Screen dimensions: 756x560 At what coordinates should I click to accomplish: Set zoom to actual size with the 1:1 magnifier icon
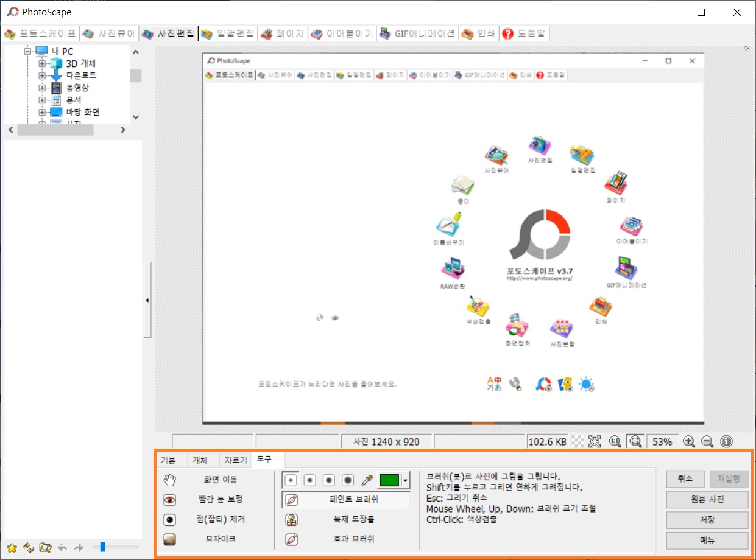(x=615, y=441)
